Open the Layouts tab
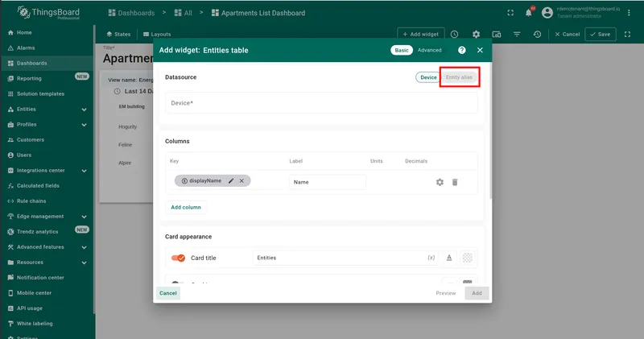Screen dimensions: 644x339 tap(157, 34)
